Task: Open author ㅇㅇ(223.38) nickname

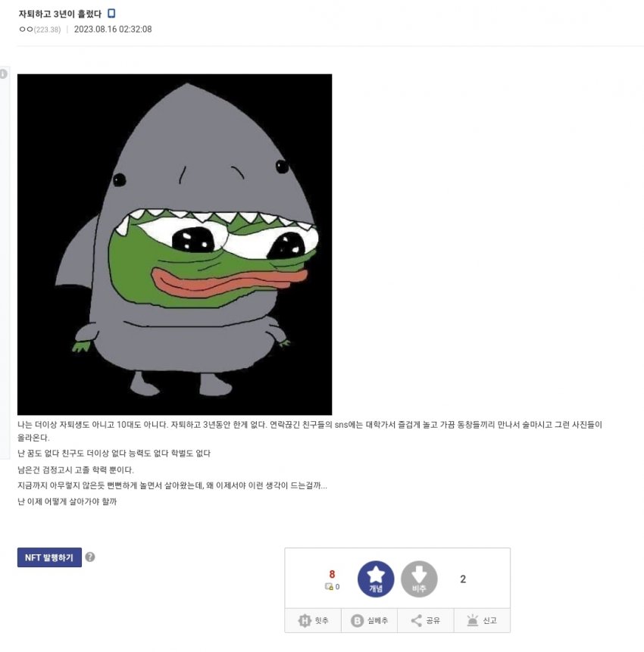Action: (40, 30)
